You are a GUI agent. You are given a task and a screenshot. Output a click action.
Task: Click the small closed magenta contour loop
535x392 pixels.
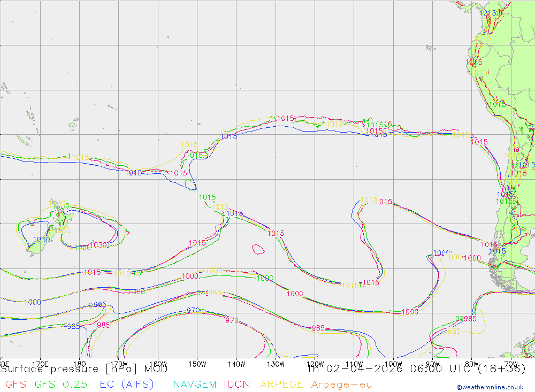[x=258, y=249]
